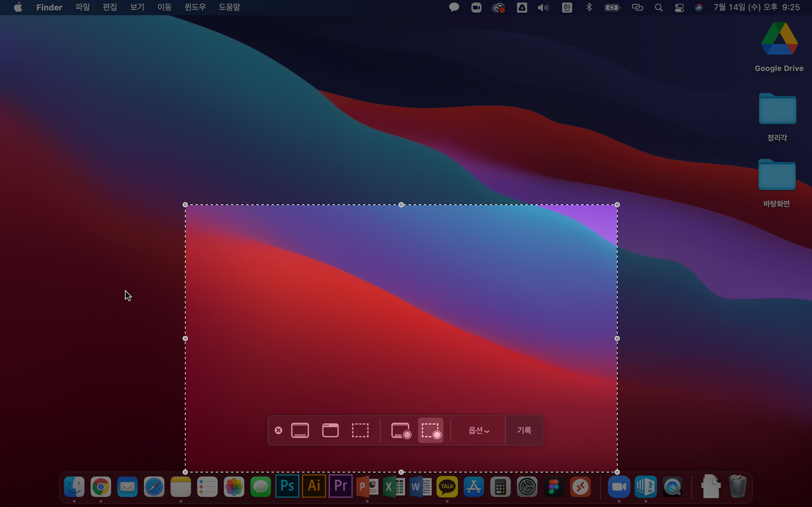Toggle Korean input source in menu bar
The width and height of the screenshot is (812, 507).
pos(567,7)
